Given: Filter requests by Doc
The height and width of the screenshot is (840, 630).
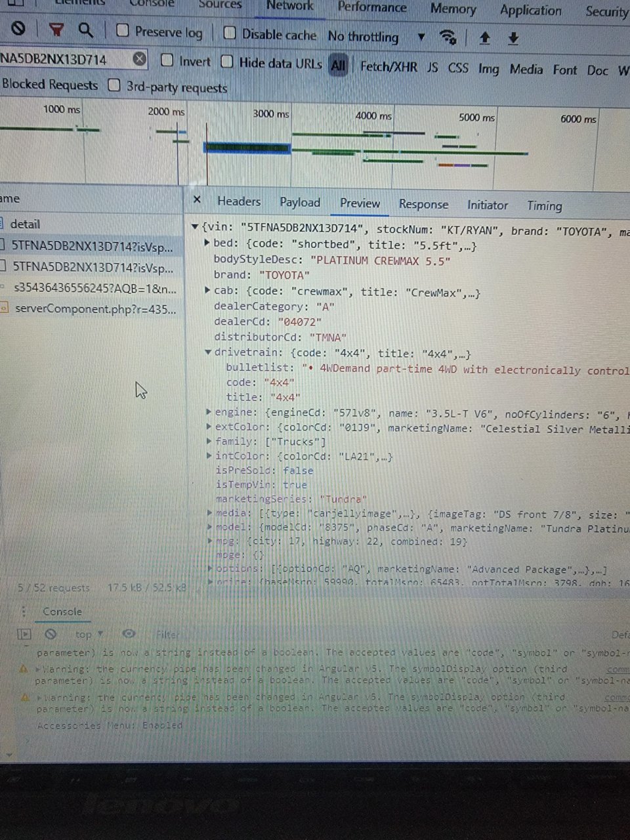Looking at the screenshot, I should [x=597, y=70].
